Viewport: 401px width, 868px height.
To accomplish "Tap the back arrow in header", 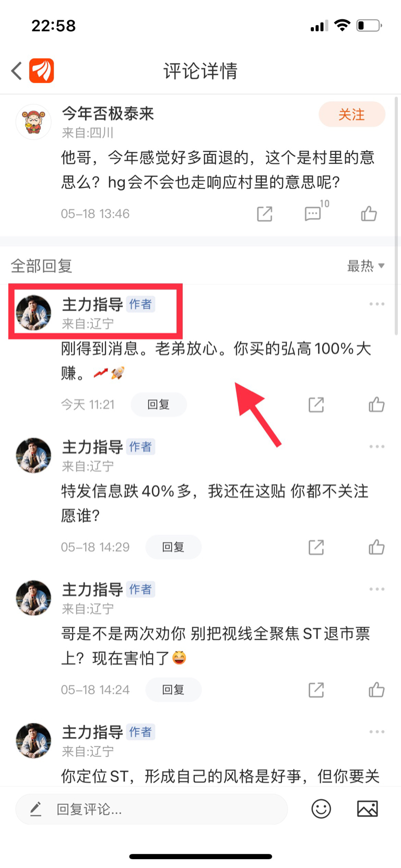I will (x=17, y=70).
